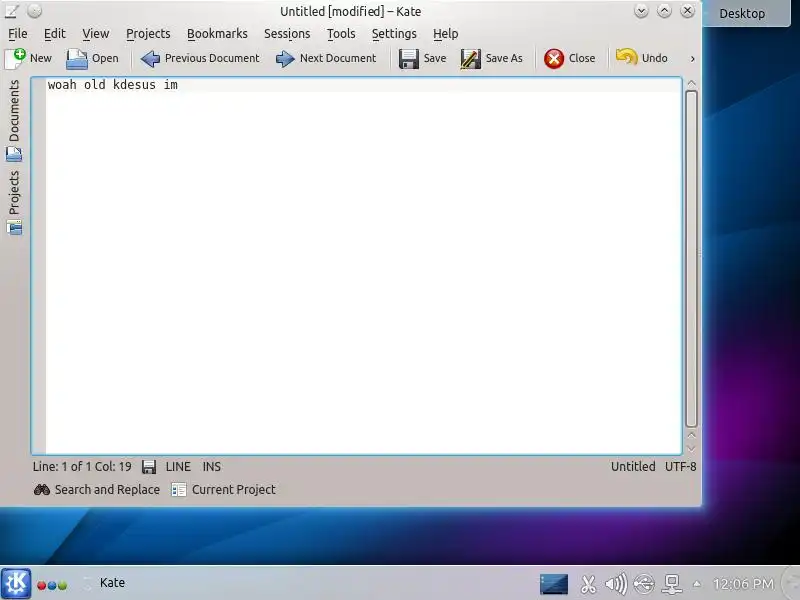Viewport: 800px width, 600px height.
Task: Save the file with floppy icon
Action: click(x=409, y=59)
